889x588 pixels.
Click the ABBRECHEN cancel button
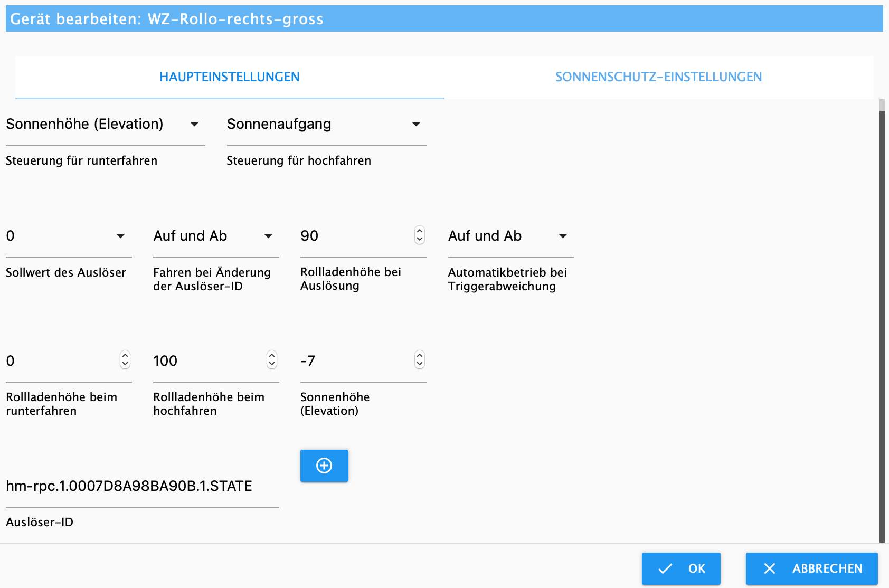click(812, 568)
